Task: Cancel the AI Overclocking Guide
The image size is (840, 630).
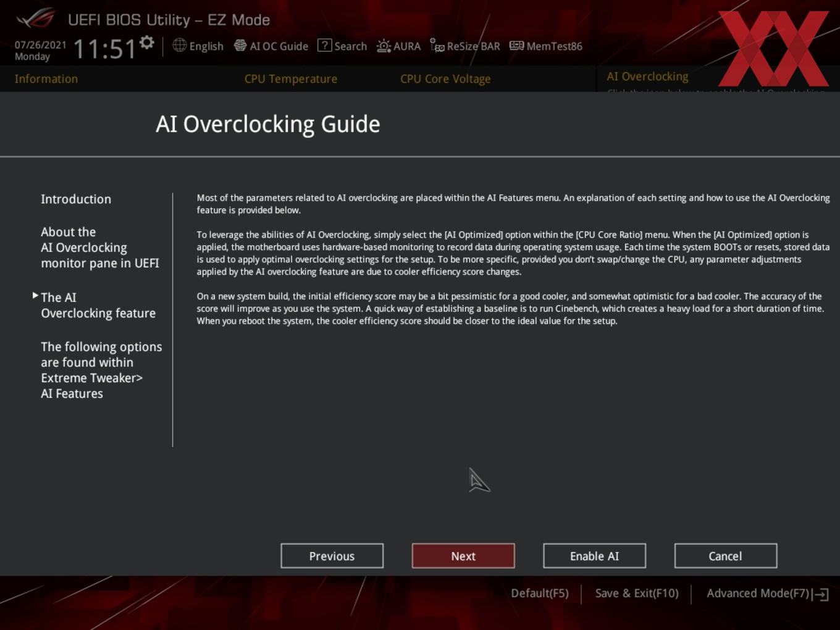Action: click(x=725, y=556)
